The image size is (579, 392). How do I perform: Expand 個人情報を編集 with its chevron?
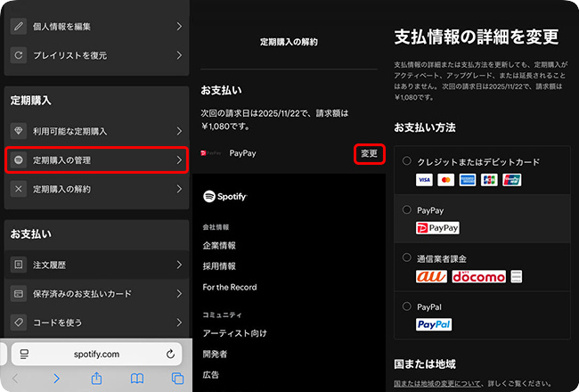(x=179, y=26)
